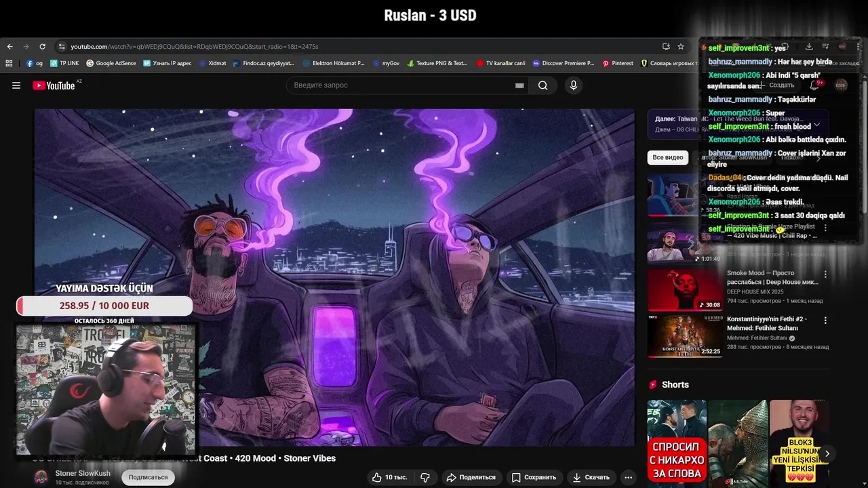Expand the Далее queue panel chevron

pyautogui.click(x=816, y=125)
